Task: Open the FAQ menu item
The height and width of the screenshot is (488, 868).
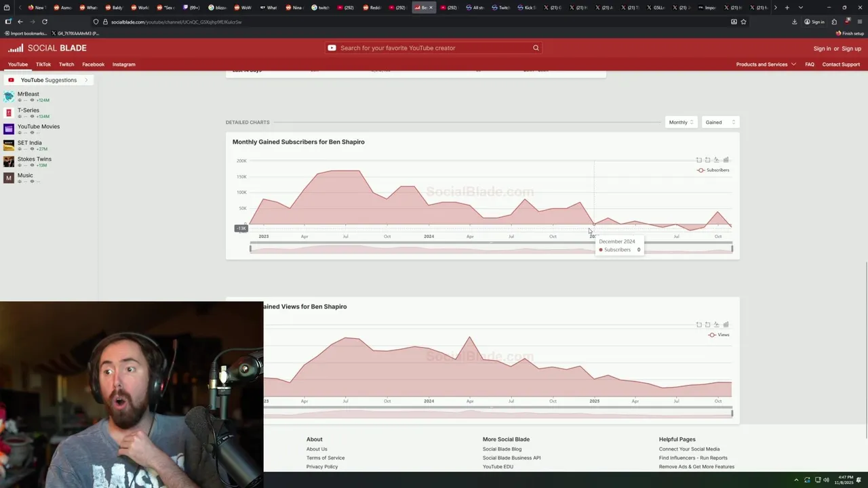Action: pyautogui.click(x=810, y=64)
